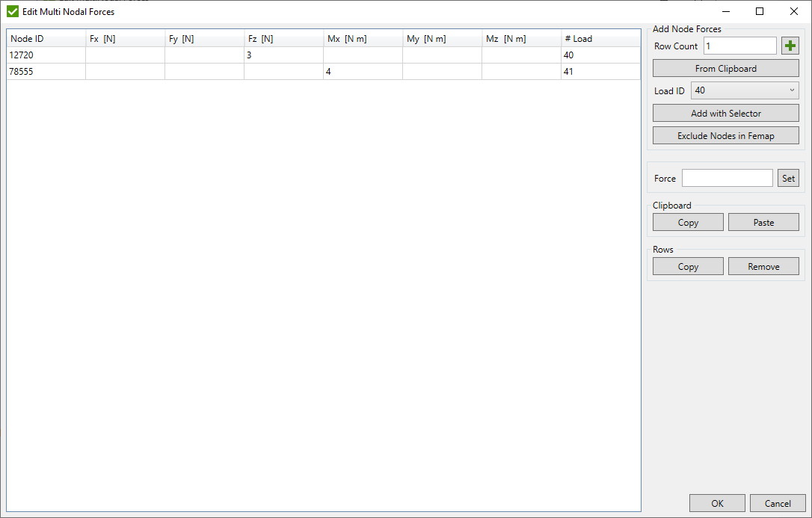Viewport: 812px width, 518px height.
Task: Confirm the dialog with OK
Action: click(x=717, y=503)
